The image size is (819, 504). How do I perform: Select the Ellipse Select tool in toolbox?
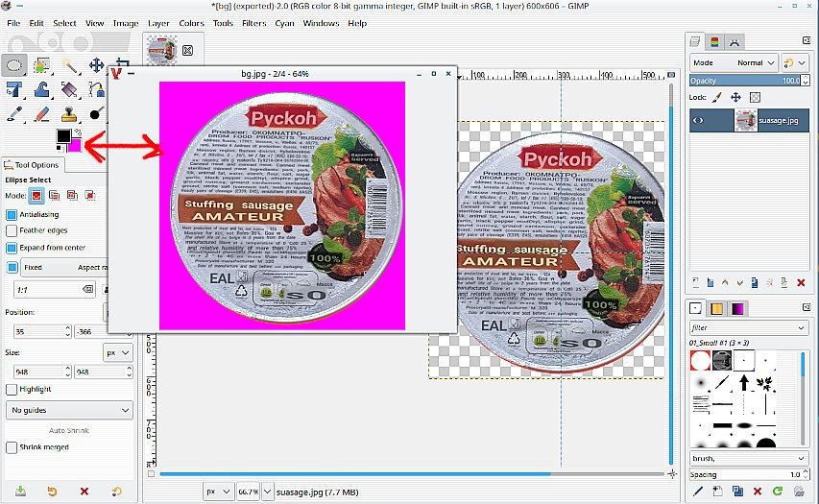coord(14,65)
